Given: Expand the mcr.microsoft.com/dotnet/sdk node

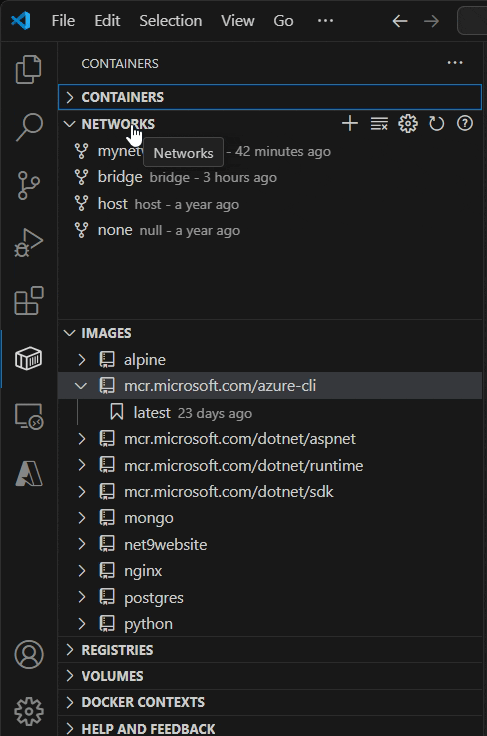Looking at the screenshot, I should [x=82, y=492].
